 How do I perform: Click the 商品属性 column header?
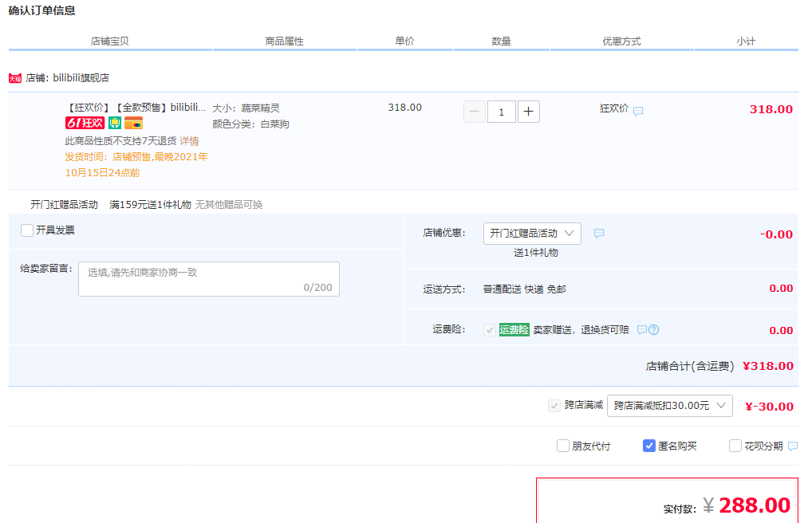284,41
